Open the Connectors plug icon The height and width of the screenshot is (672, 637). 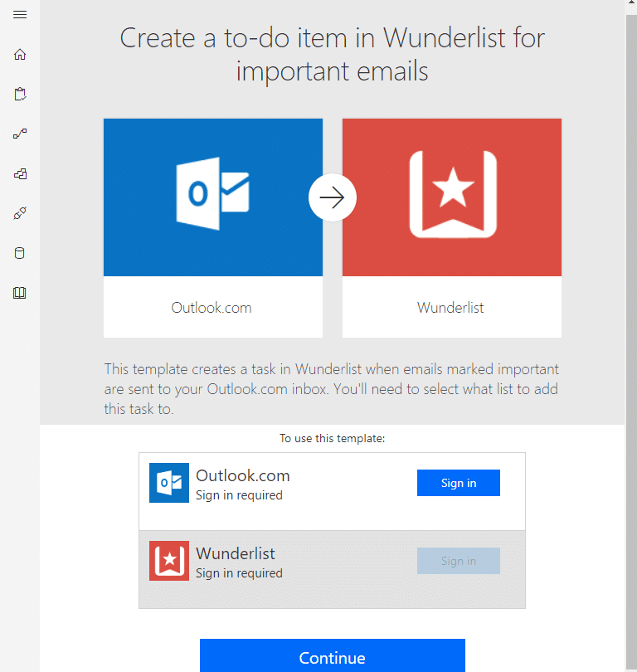(x=20, y=213)
